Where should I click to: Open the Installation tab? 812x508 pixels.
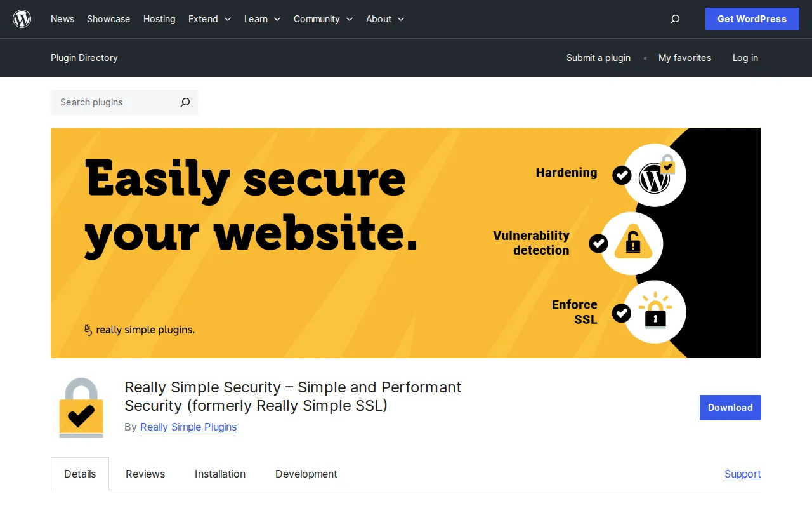[220, 474]
